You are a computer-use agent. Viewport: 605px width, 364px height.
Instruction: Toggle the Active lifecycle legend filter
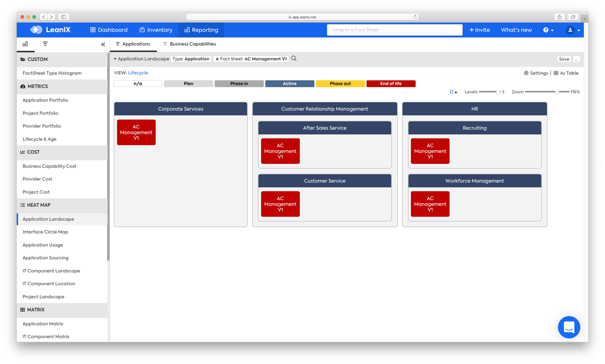pyautogui.click(x=290, y=83)
